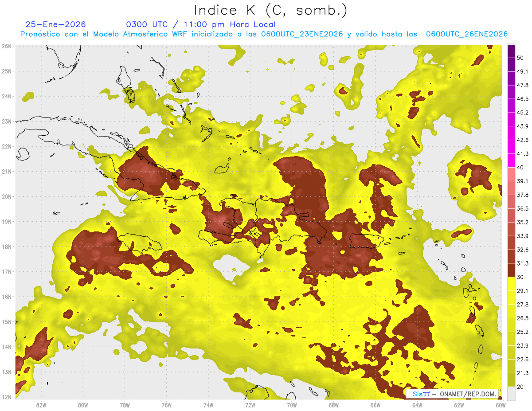Click the '80W' longitude label
Image resolution: width=532 pixels, height=411 pixels.
pyautogui.click(x=82, y=405)
